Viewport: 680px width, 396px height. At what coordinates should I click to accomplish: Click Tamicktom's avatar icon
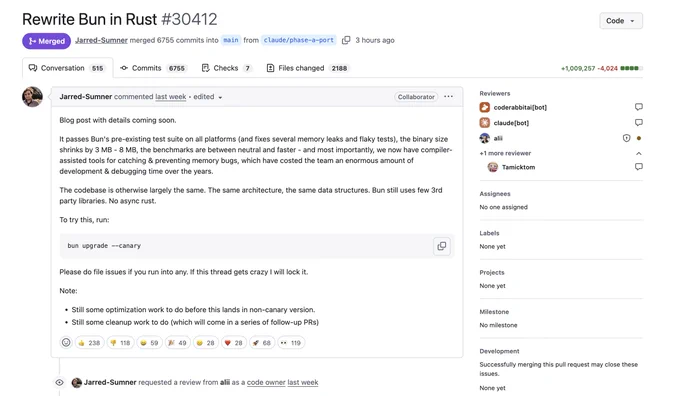493,167
